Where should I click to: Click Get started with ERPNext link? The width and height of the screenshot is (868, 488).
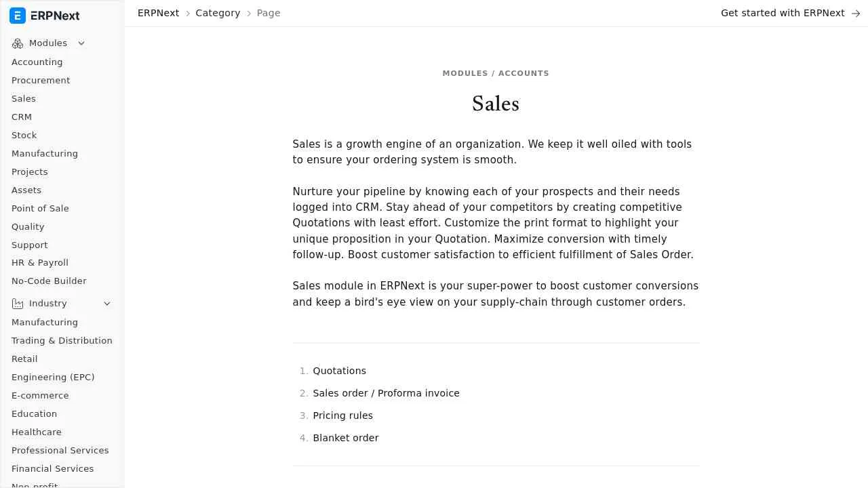(783, 14)
